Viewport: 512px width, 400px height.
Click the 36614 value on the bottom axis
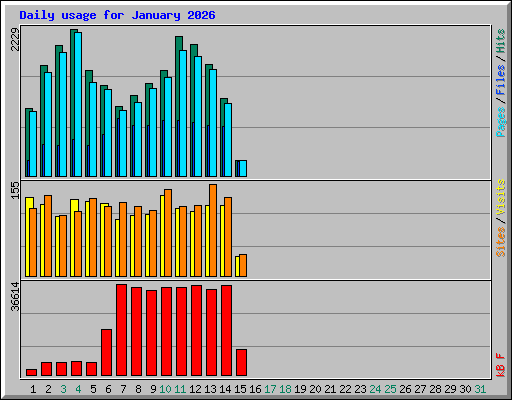[15, 297]
